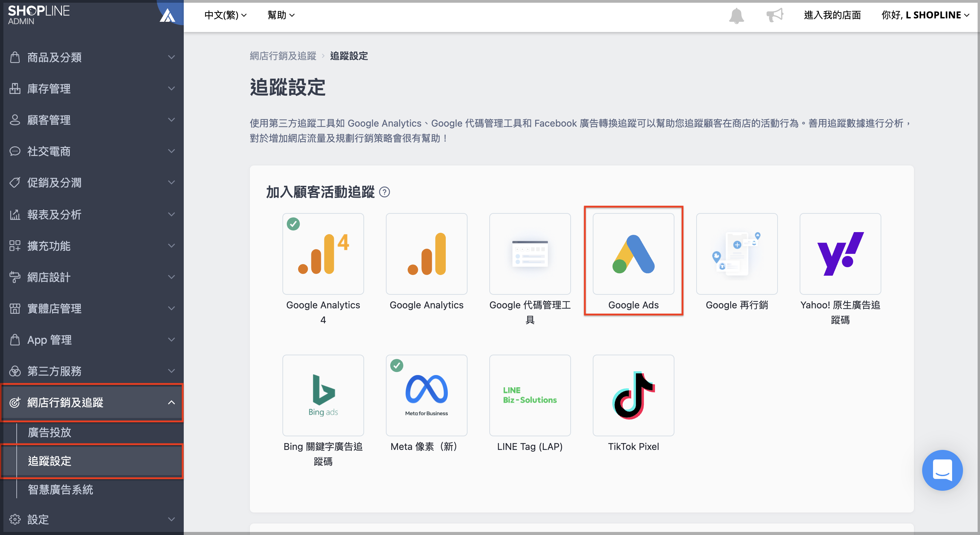Expand the 第三方服務 sidebar chevron
The width and height of the screenshot is (980, 535).
[x=171, y=371]
